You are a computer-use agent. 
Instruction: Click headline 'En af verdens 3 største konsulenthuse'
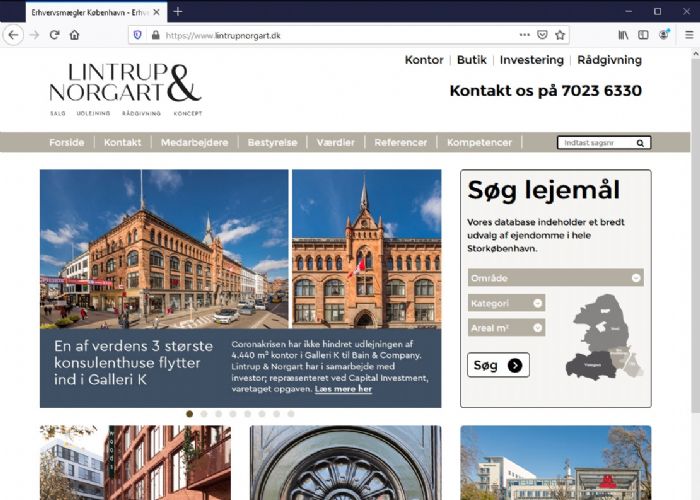click(133, 362)
